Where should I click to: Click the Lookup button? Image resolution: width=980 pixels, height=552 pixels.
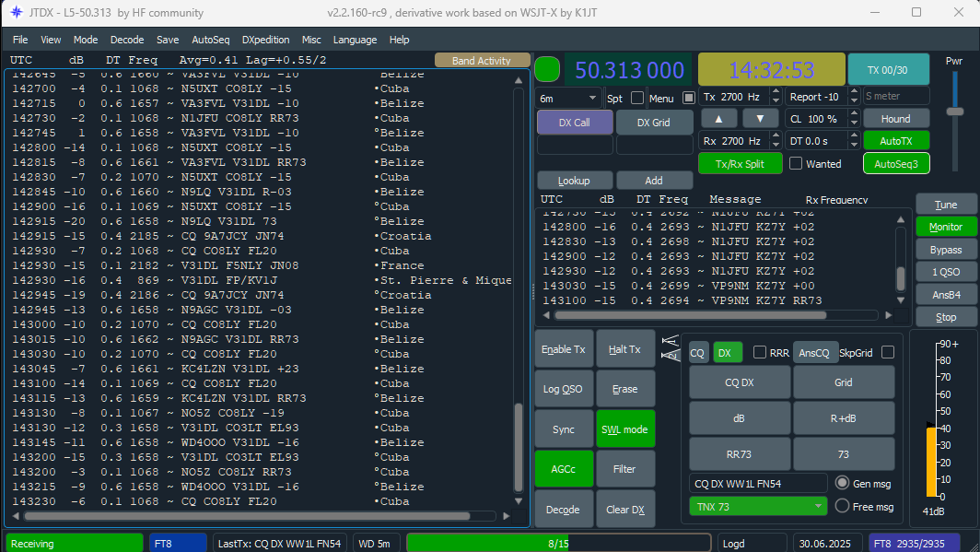[574, 180]
